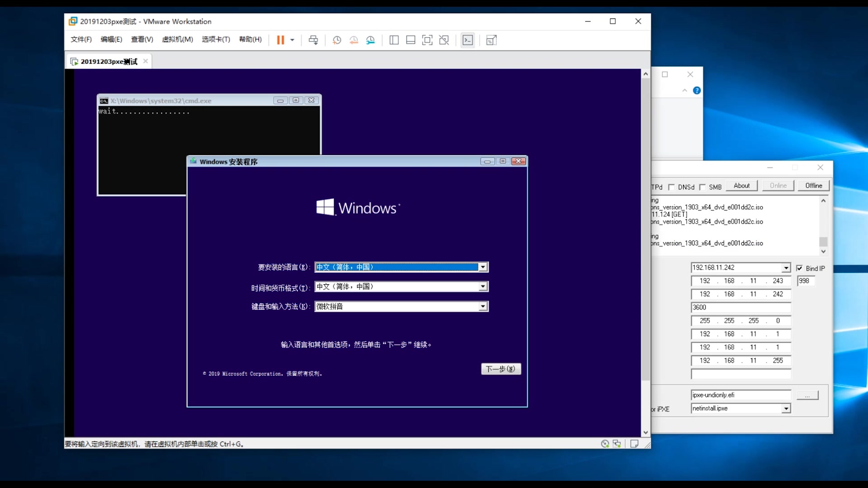Click the IP field ending in 255
This screenshot has width=868, height=488.
point(741,361)
